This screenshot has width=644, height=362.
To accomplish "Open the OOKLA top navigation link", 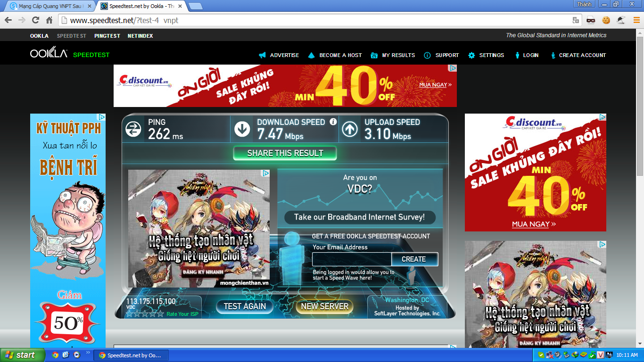I will [40, 36].
